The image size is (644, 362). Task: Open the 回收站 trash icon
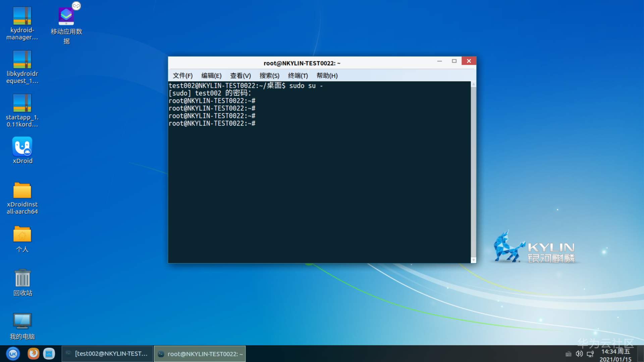coord(22,278)
